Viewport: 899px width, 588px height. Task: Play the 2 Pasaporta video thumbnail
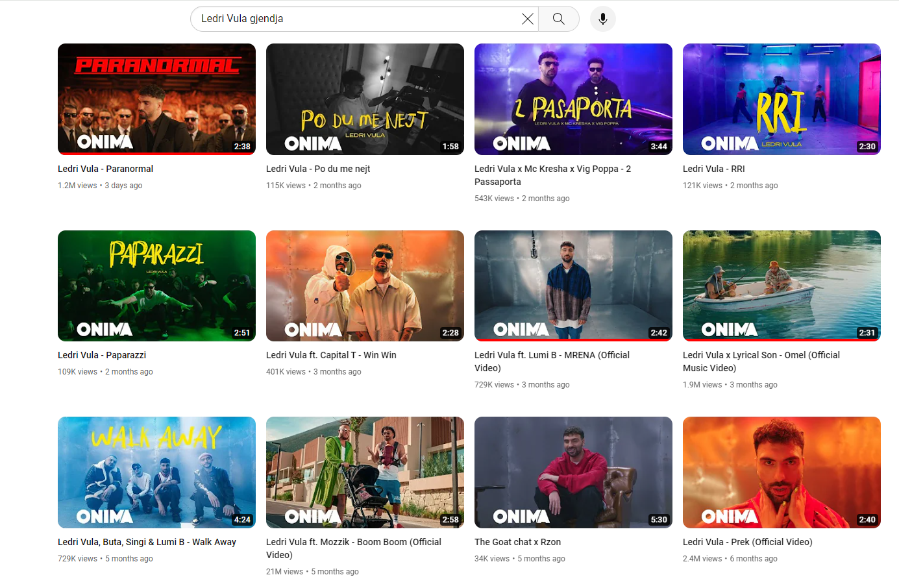tap(573, 99)
